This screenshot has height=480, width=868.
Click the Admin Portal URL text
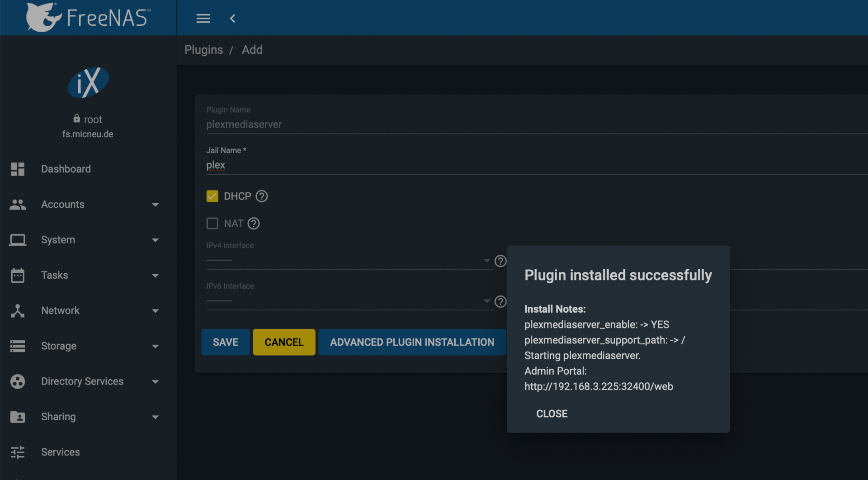tap(599, 386)
